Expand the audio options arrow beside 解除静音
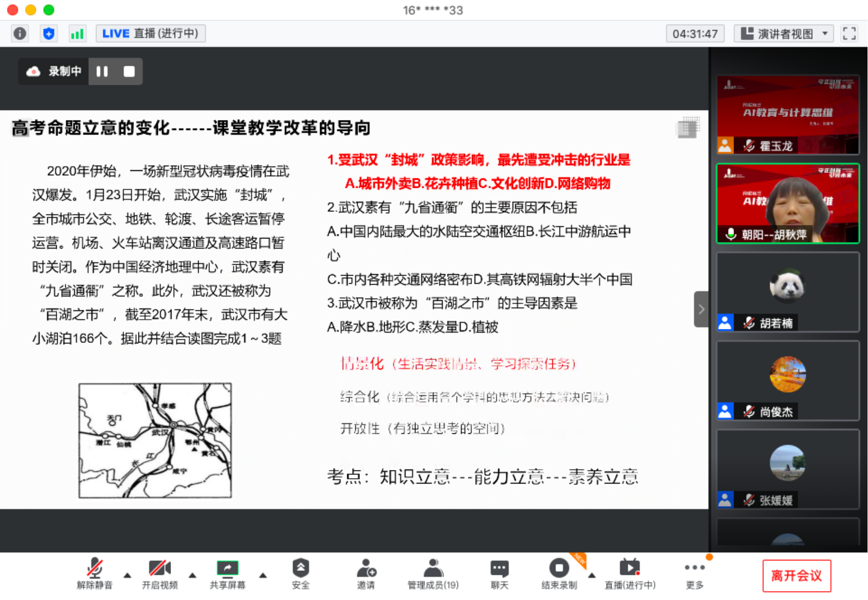 127,575
